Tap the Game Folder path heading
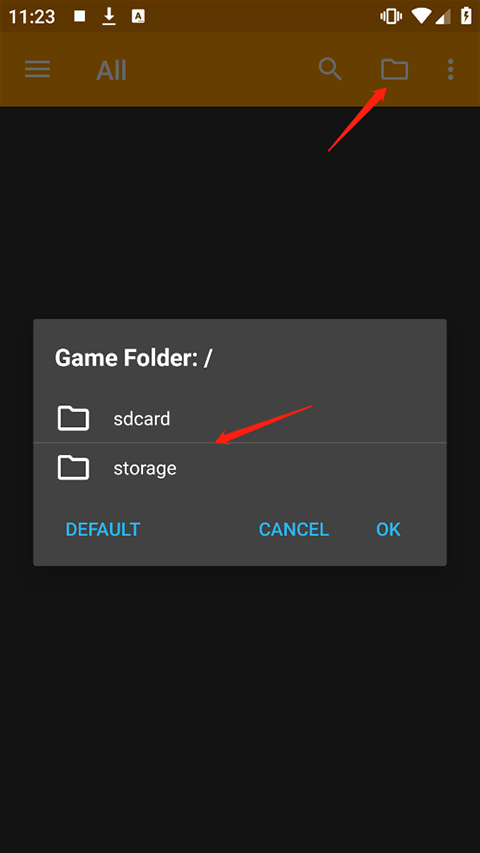The height and width of the screenshot is (853, 480). 134,357
